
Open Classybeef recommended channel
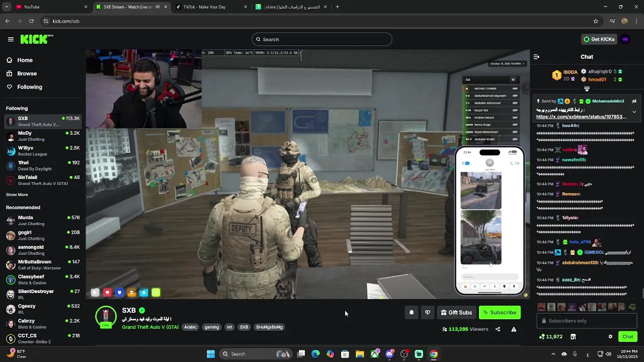click(43, 280)
